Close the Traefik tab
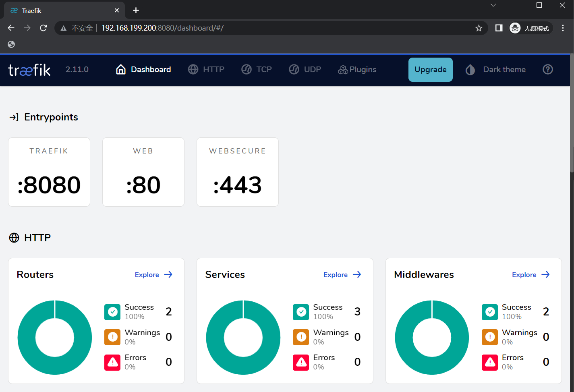 pos(117,10)
